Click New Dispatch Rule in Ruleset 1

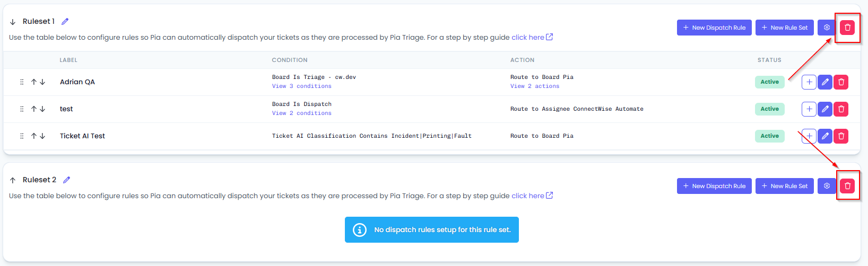point(714,28)
